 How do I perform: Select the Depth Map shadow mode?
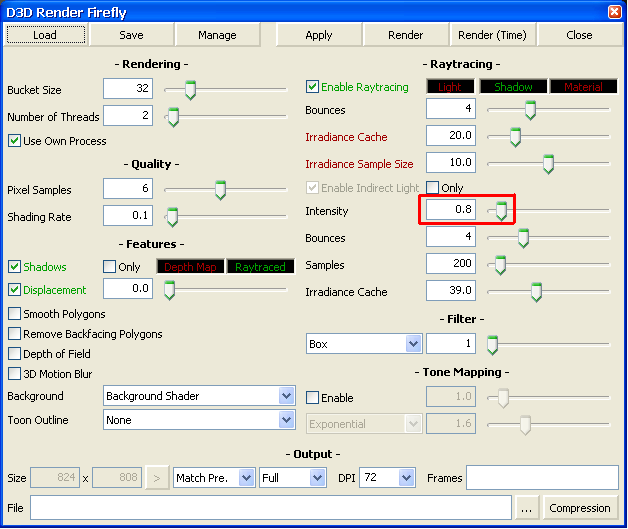point(189,267)
